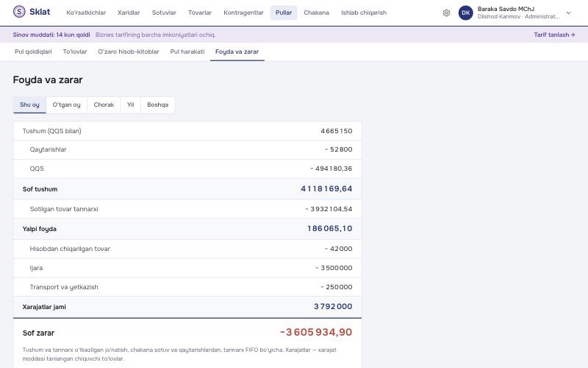Click the Sotilgan tovar tannarxi label

click(64, 209)
